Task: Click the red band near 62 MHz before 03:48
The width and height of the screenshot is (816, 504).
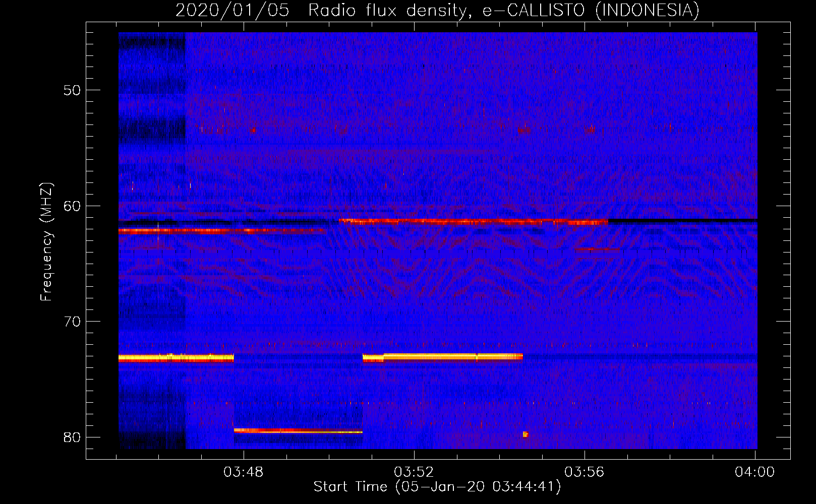Action: tap(221, 231)
